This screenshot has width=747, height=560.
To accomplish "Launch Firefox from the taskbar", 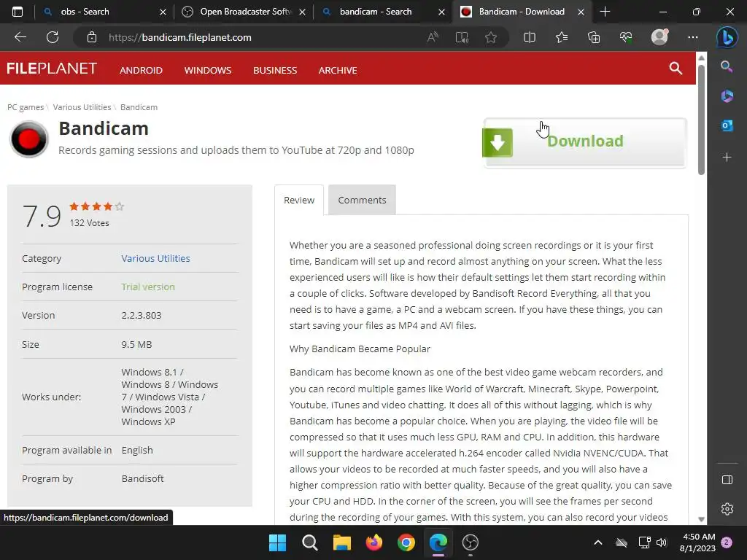I will (374, 542).
